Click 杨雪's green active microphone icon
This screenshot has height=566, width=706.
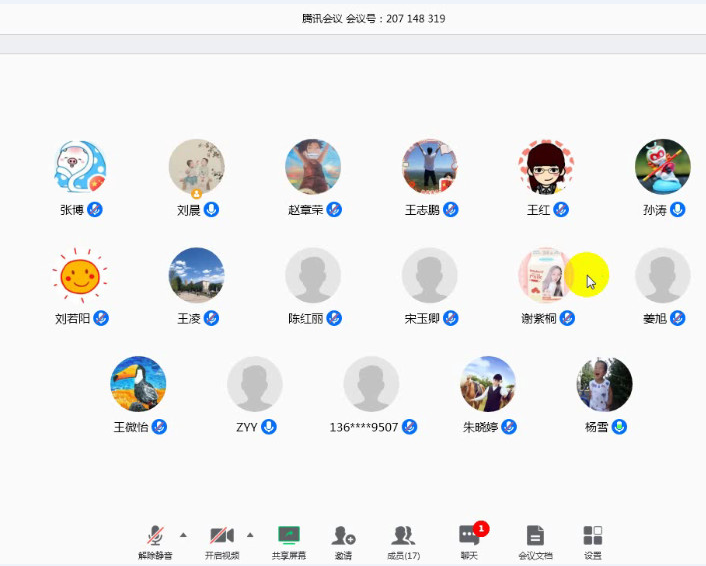pos(620,427)
